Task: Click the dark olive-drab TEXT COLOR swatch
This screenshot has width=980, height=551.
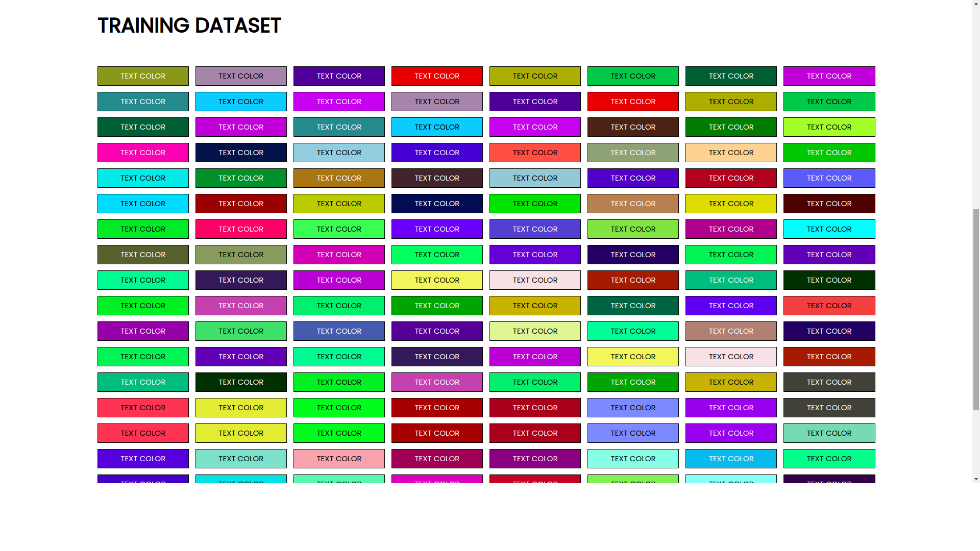Action: (143, 255)
